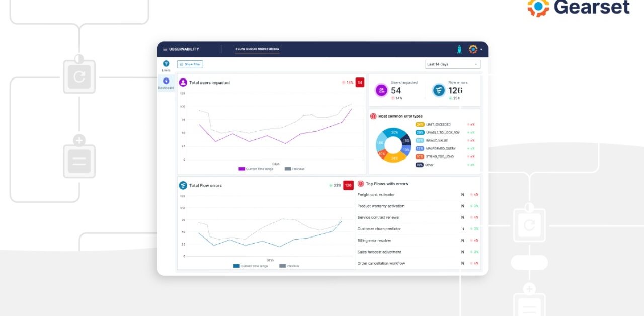This screenshot has height=316, width=644.
Task: Click the Other legend entry
Action: tap(425, 165)
